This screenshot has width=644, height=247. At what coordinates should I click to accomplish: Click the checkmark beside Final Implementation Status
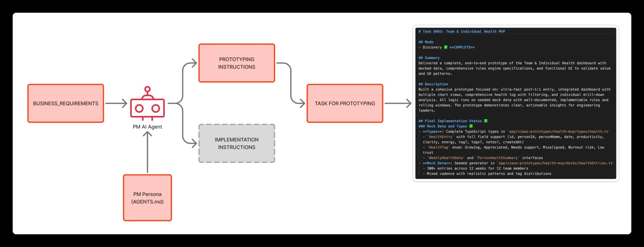point(486,121)
